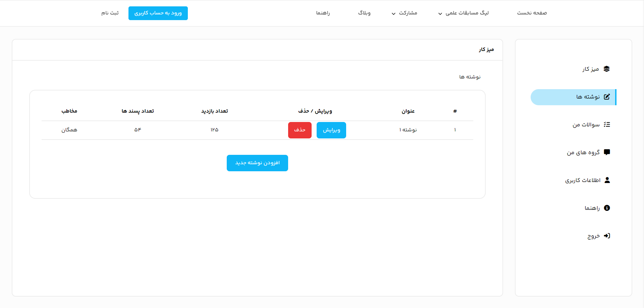
Task: Select the blue ویرایش button
Action: [331, 130]
